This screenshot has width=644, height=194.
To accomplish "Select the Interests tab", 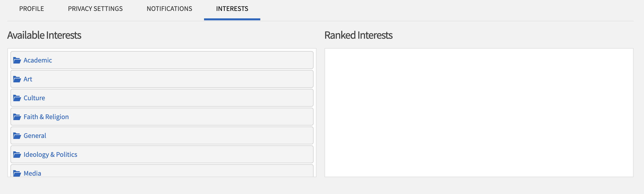I will (x=232, y=9).
